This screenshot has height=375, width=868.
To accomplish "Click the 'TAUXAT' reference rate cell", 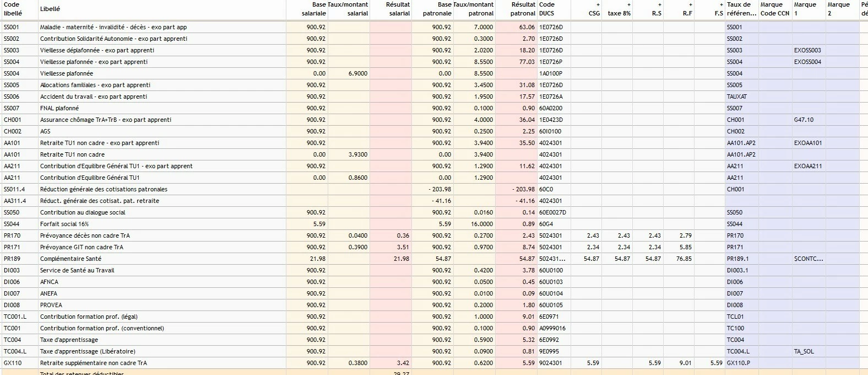I will coord(741,97).
